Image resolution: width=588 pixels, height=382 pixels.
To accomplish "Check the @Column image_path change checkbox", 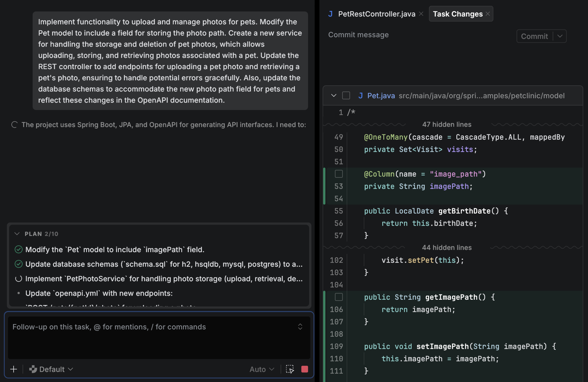I will point(339,174).
